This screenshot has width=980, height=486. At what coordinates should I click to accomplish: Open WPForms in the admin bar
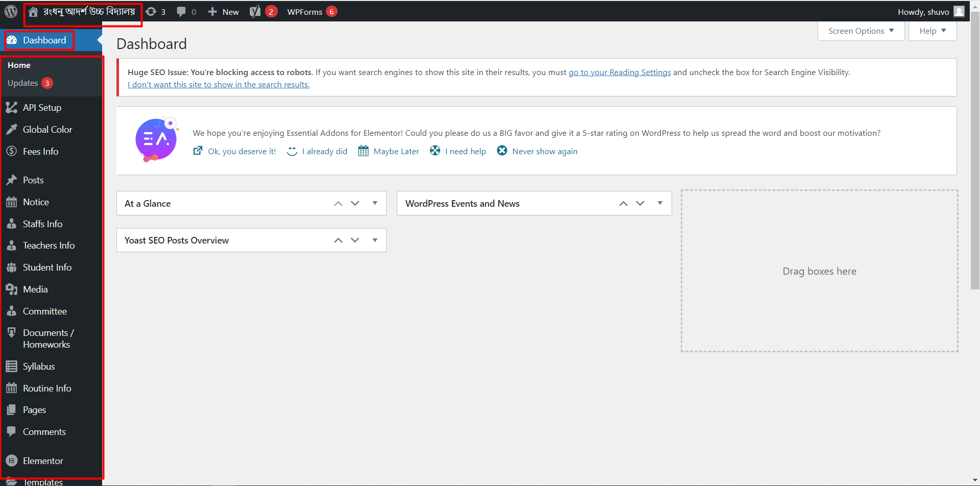[x=304, y=11]
